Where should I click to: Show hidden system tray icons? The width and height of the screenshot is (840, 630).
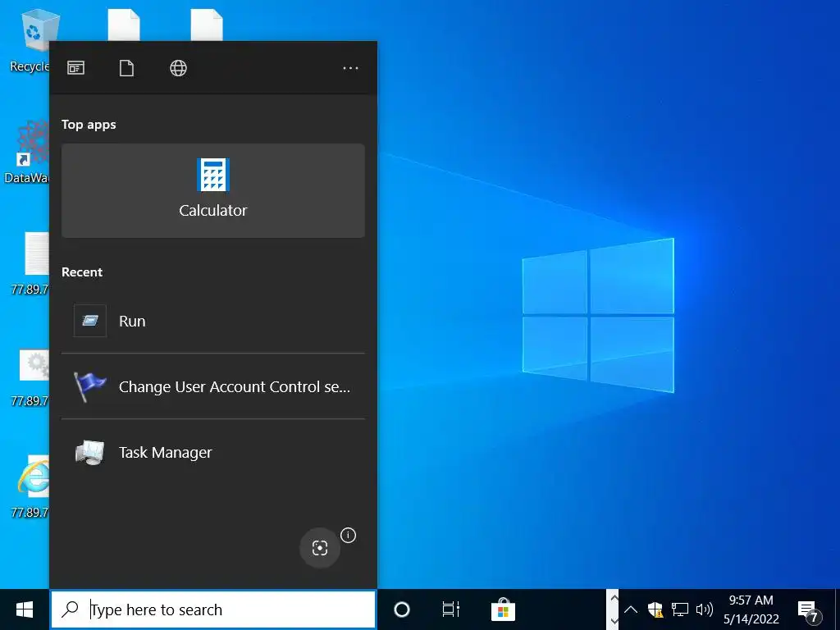click(x=631, y=609)
